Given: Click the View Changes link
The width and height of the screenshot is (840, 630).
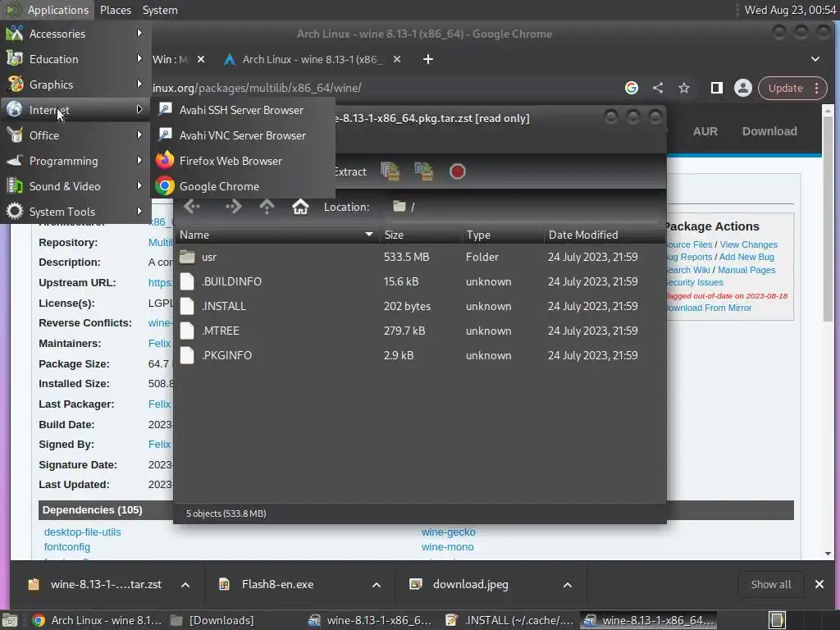Looking at the screenshot, I should [x=748, y=244].
